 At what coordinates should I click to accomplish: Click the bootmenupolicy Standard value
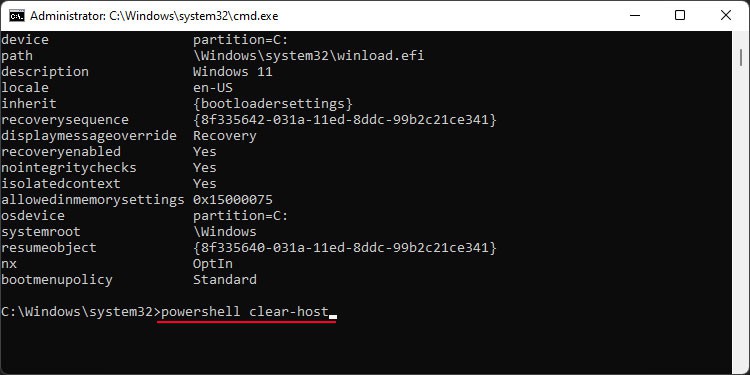(x=225, y=279)
